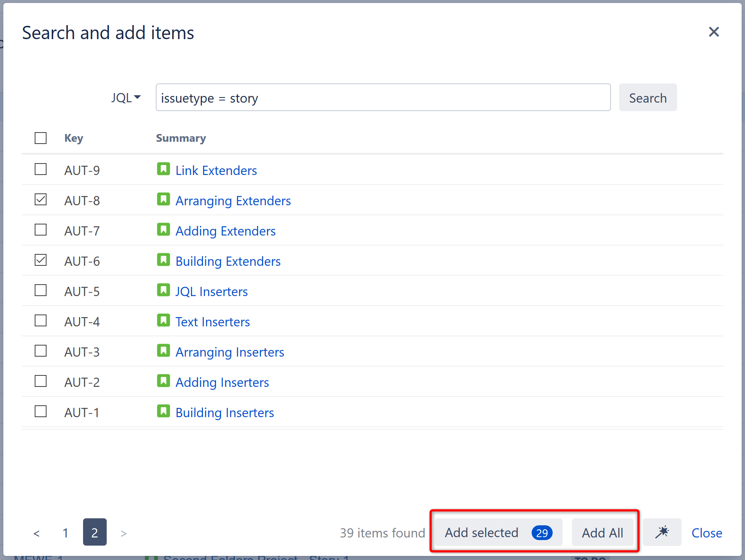
Task: Click the story icon next to Link Extenders
Action: point(164,169)
